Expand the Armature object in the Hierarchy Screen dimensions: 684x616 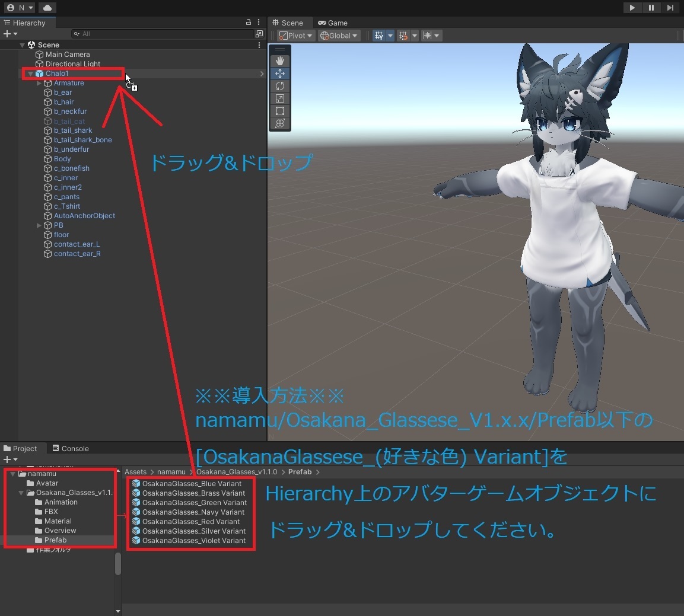[x=39, y=83]
